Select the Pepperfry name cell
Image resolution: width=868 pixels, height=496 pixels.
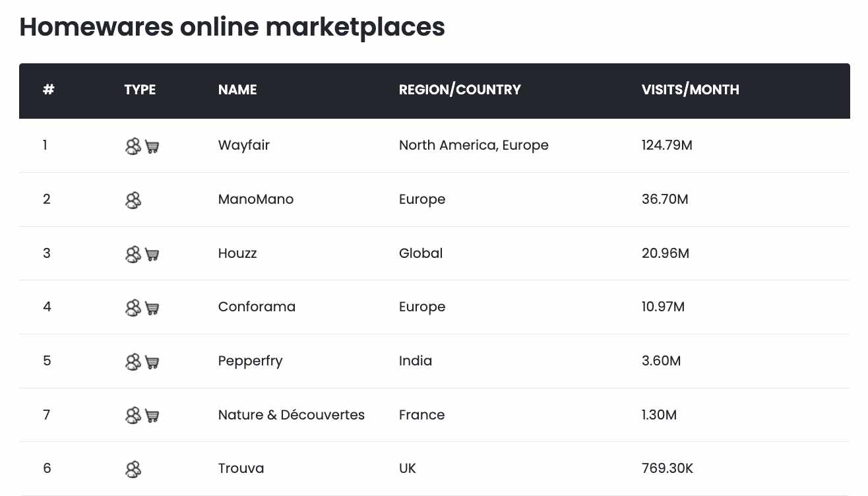click(x=250, y=361)
